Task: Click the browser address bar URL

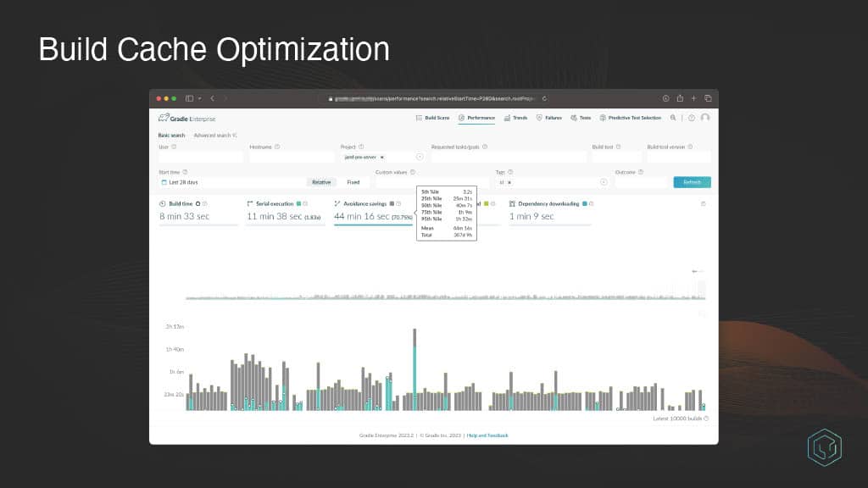Action: 435,98
